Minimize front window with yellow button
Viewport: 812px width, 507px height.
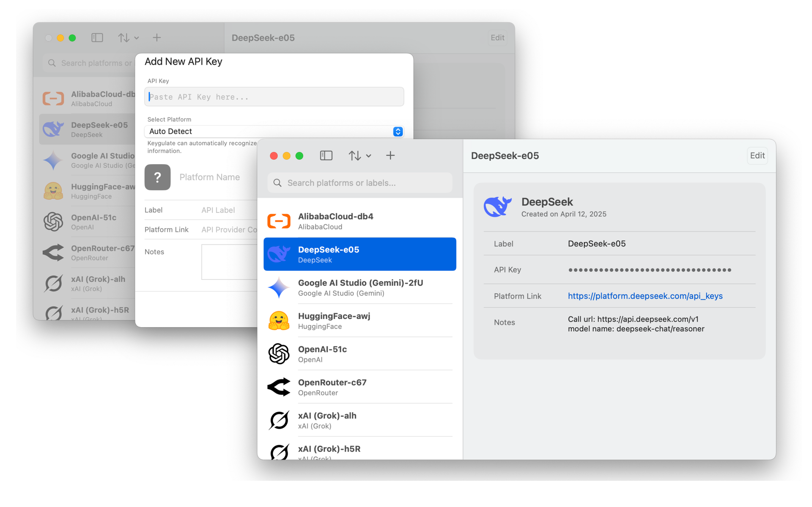pyautogui.click(x=286, y=156)
